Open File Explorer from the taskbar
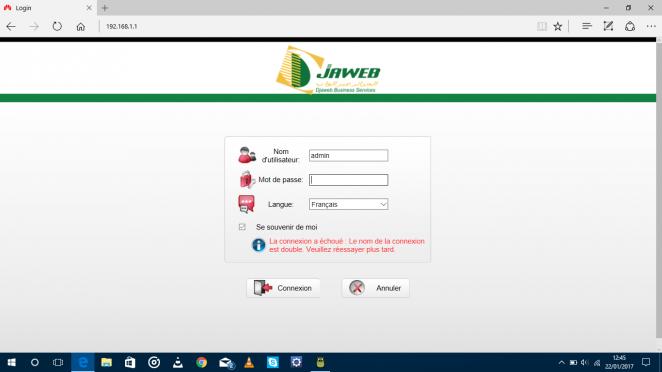The image size is (662, 372). 106,362
